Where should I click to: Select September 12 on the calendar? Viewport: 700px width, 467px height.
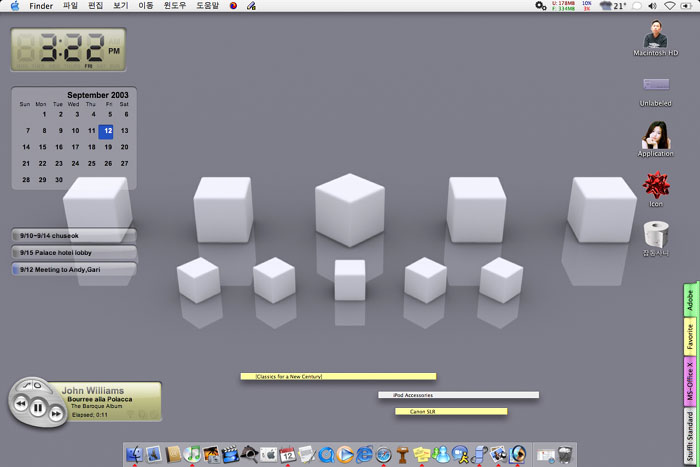tap(106, 131)
